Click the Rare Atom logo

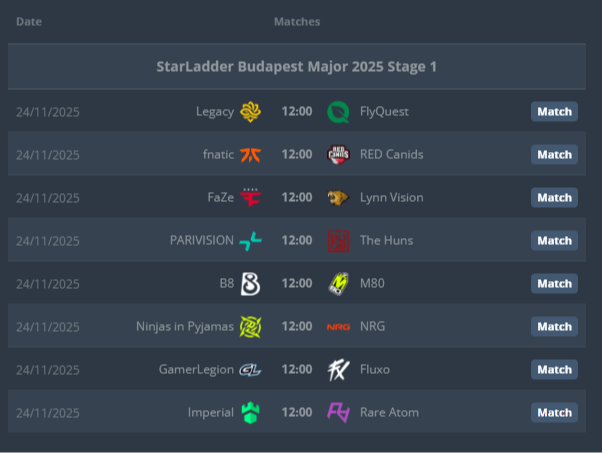click(339, 412)
